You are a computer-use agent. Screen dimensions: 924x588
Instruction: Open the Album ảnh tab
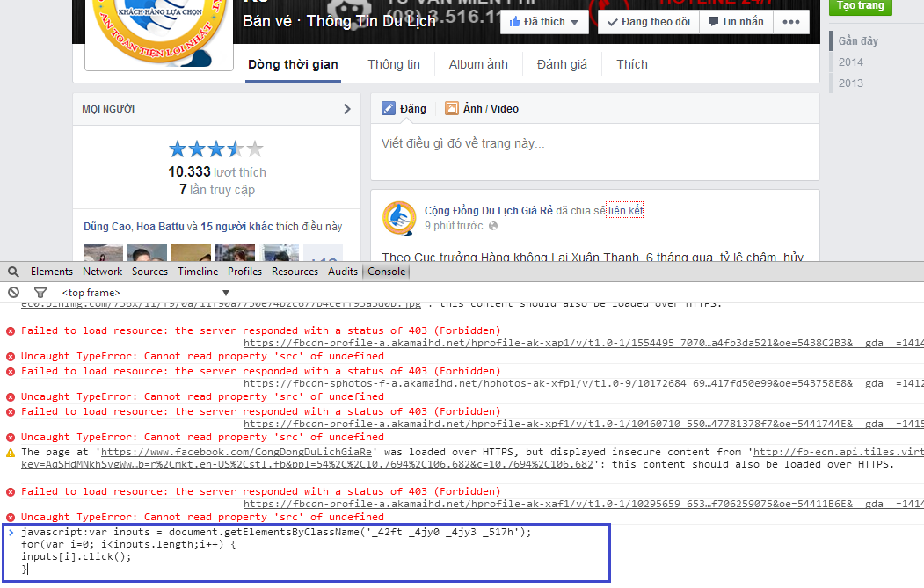click(478, 64)
